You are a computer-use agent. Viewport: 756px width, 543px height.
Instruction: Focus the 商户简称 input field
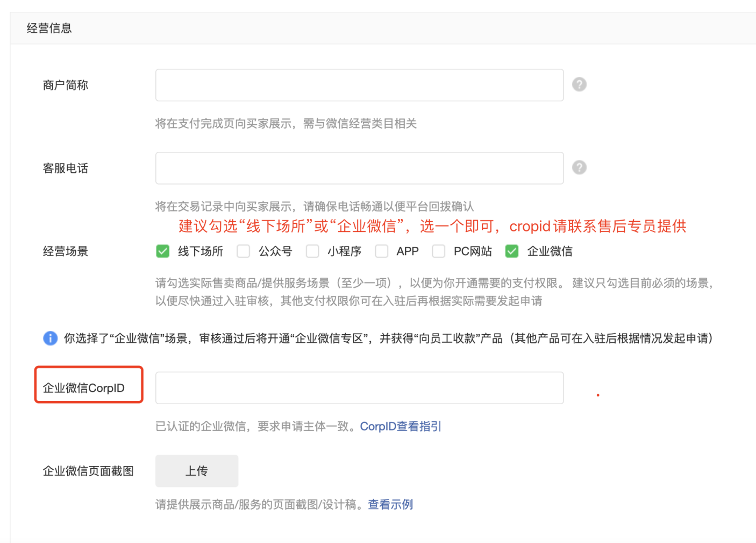coord(359,85)
